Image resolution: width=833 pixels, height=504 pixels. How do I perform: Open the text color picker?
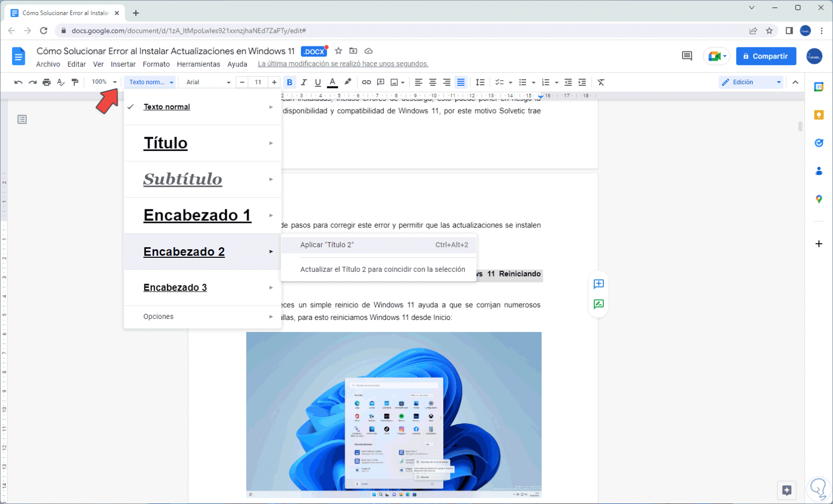point(332,82)
